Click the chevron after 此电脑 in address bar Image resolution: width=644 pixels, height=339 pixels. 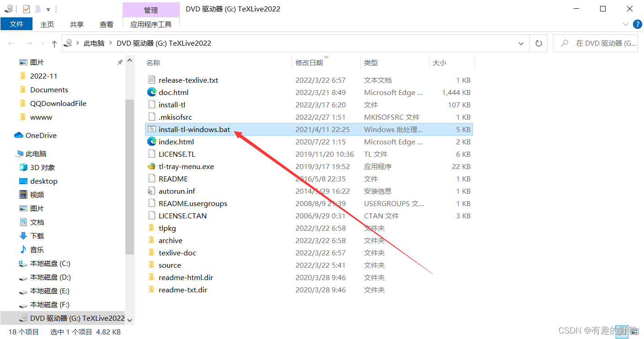click(x=110, y=43)
